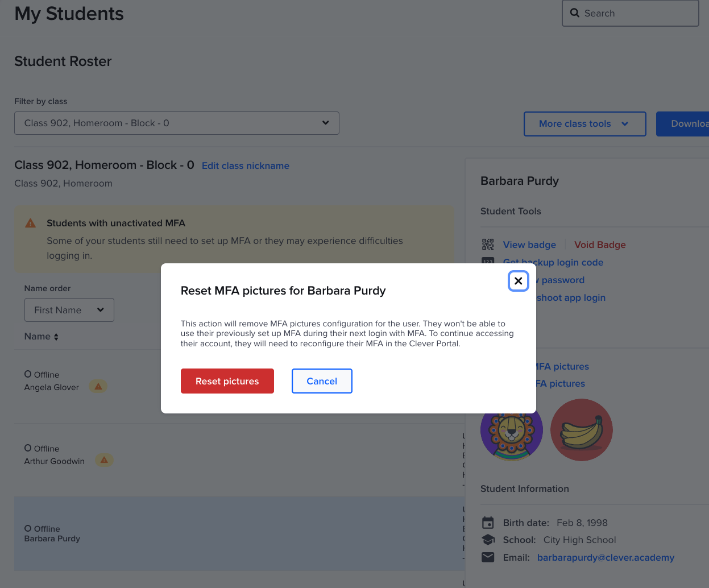709x588 pixels.
Task: Open the First Name order dropdown
Action: (x=69, y=310)
